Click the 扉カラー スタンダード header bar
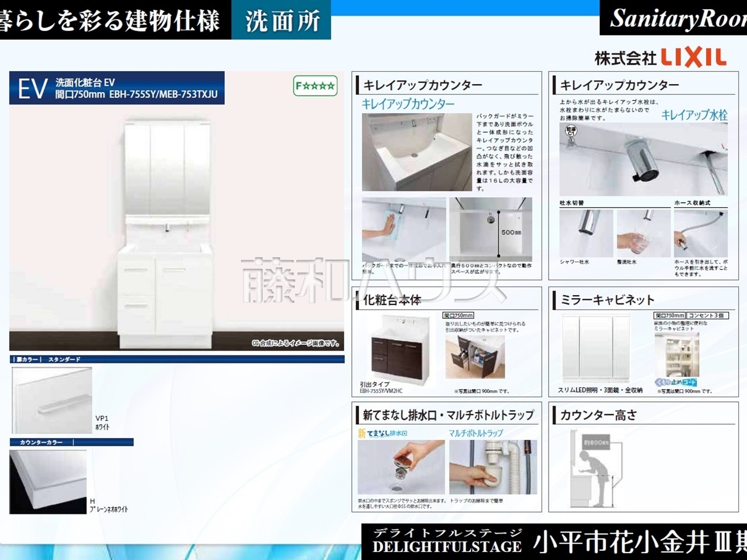The image size is (747, 560). point(177,359)
